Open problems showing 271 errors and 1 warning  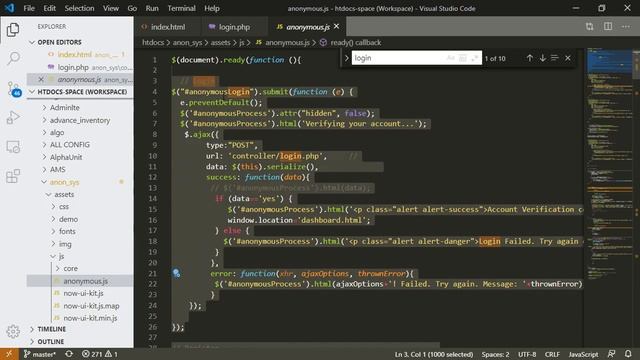pos(100,354)
